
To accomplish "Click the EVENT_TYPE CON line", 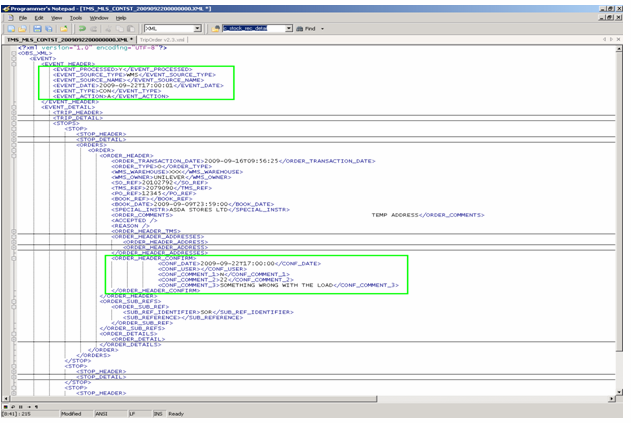I will 107,91.
